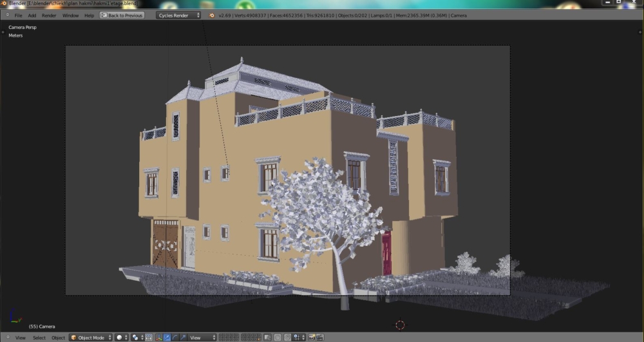This screenshot has height=342, width=644.
Task: Toggle the 3D manipulator widget display
Action: pyautogui.click(x=159, y=337)
